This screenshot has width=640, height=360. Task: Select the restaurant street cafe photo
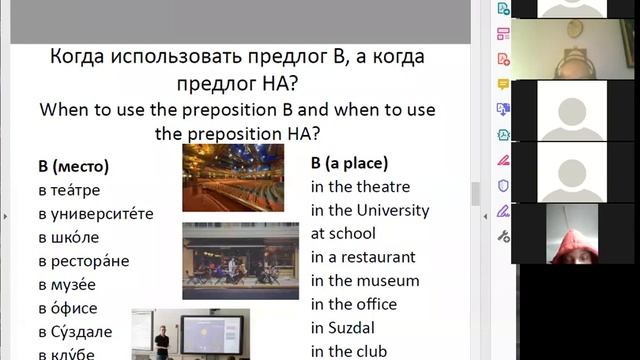point(240,261)
